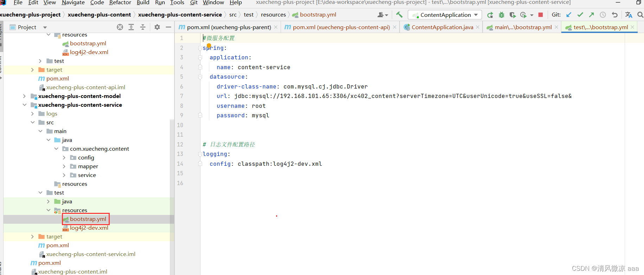The height and width of the screenshot is (275, 644).
Task: Click Git Commit checkmark icon
Action: (580, 15)
